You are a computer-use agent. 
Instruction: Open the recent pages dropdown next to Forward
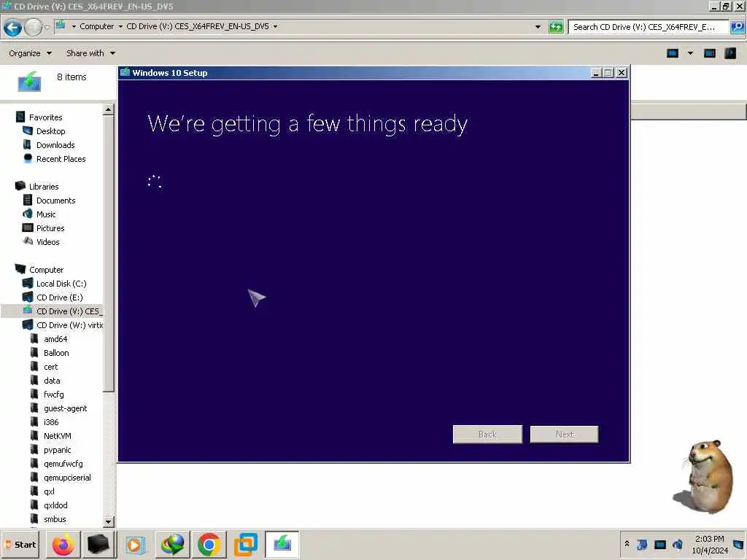point(47,27)
